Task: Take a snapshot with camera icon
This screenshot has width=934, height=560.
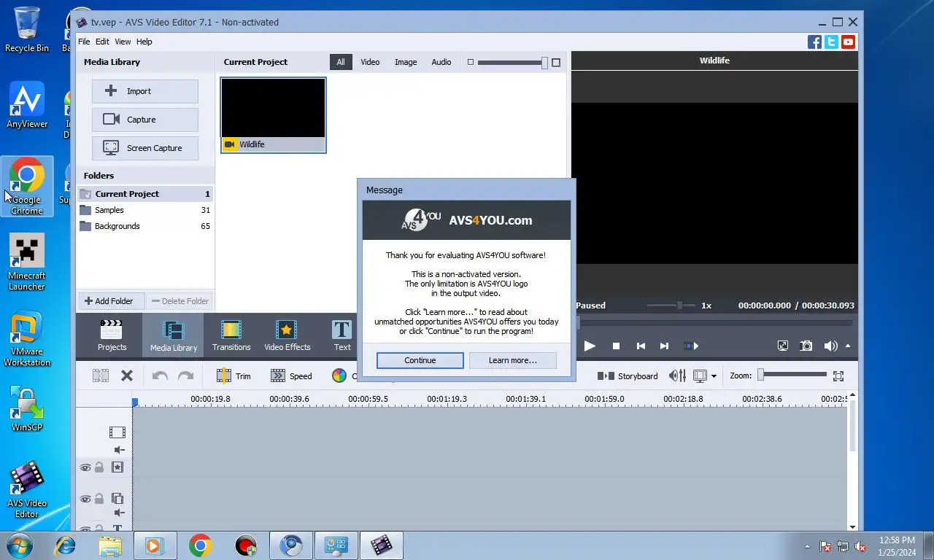Action: tap(806, 346)
